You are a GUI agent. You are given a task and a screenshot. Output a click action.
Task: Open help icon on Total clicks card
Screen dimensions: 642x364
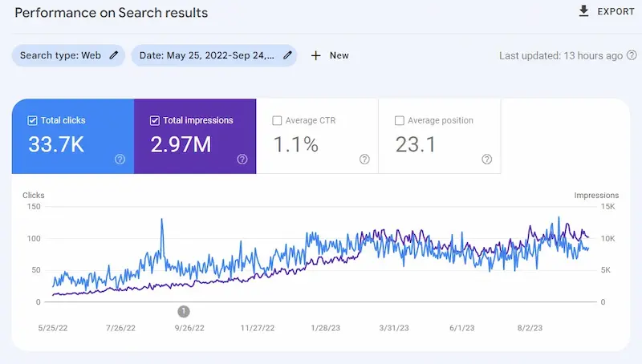[120, 160]
